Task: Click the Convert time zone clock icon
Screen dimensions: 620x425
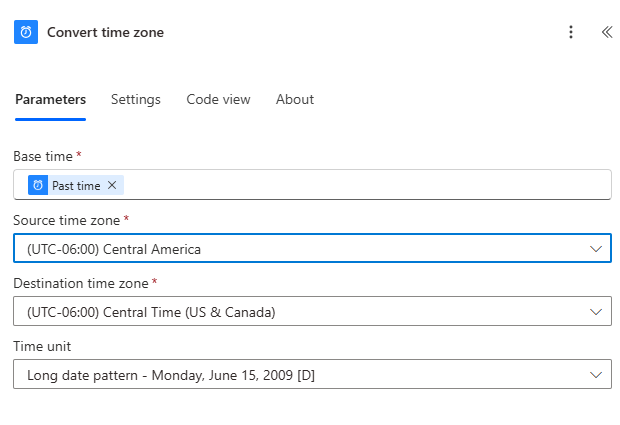Action: pos(26,32)
